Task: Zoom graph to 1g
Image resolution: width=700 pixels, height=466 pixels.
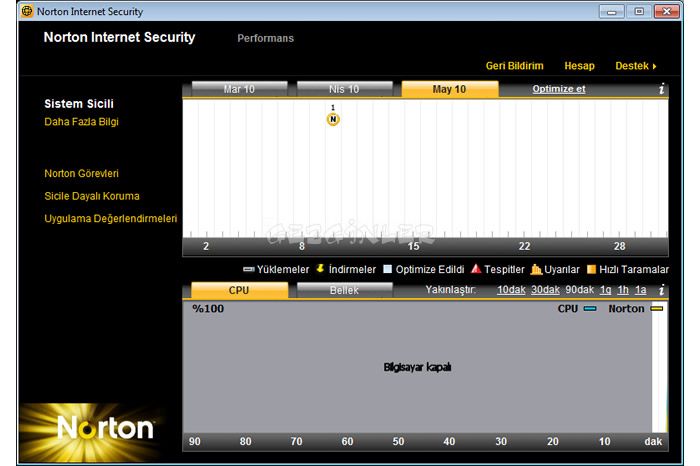Action: [x=605, y=290]
